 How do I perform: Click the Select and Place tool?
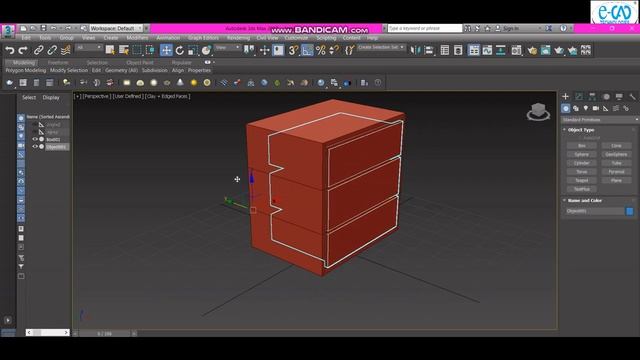(x=206, y=50)
